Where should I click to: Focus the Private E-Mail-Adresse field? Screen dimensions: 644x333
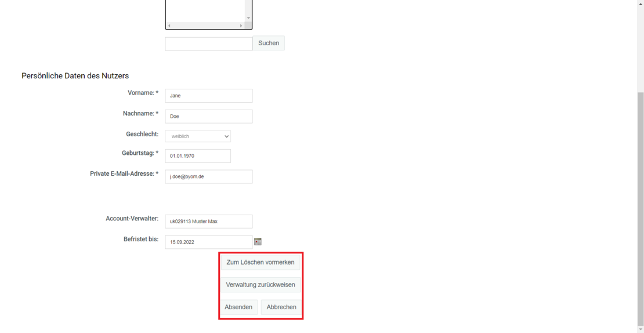(208, 176)
